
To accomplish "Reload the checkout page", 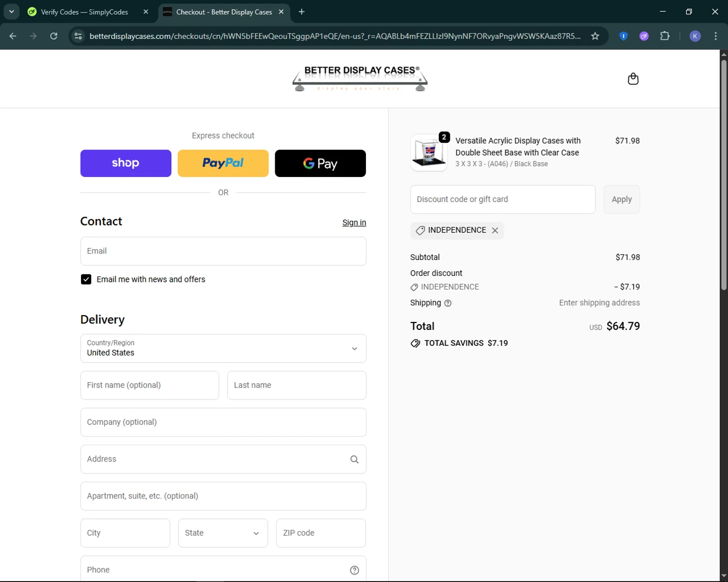I will click(54, 36).
